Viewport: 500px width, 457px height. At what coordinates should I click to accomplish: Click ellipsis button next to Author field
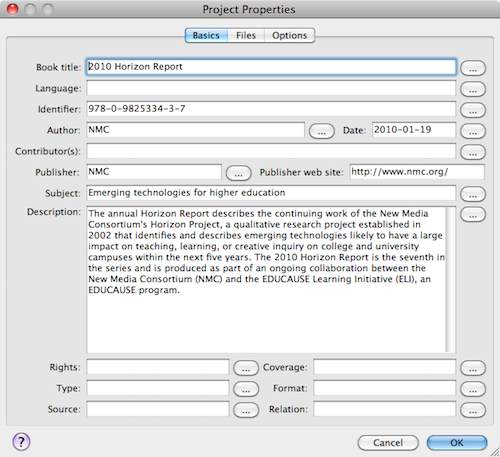(322, 131)
